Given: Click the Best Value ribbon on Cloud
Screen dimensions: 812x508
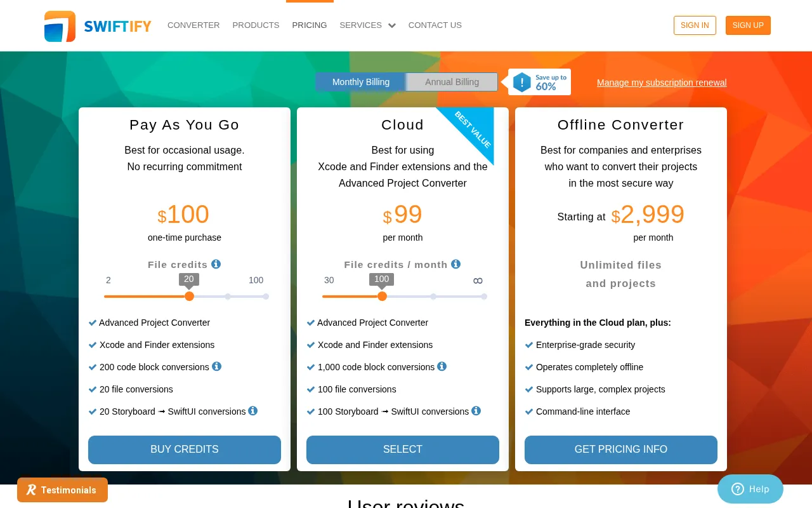Looking at the screenshot, I should [x=473, y=129].
